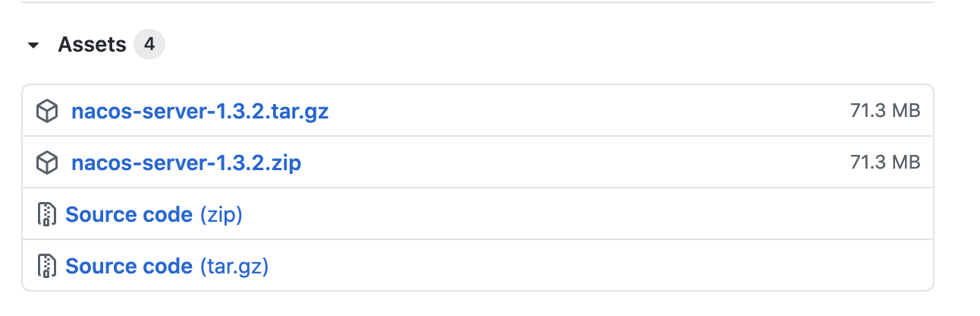This screenshot has height=316, width=980.
Task: Collapse the Assets disclosure triangle
Action: 33,46
